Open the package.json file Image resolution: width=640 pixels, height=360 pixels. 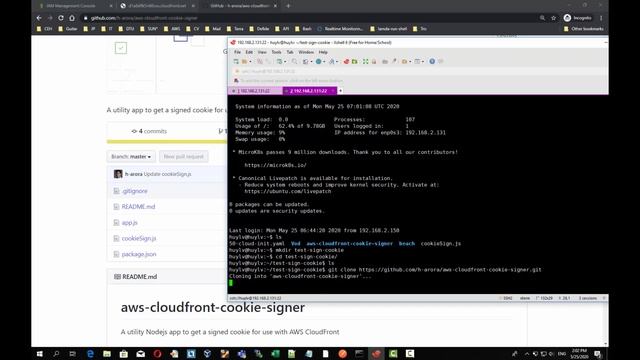tap(139, 254)
